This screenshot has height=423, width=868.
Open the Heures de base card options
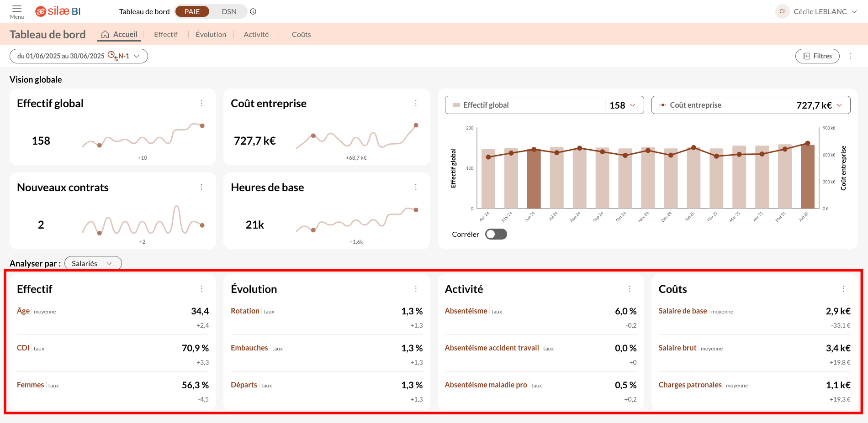click(x=416, y=188)
